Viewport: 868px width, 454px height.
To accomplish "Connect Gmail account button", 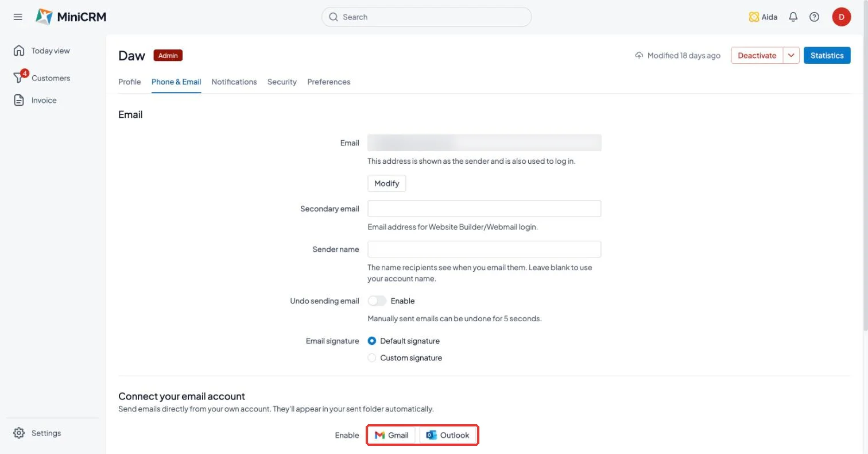I will pyautogui.click(x=392, y=435).
